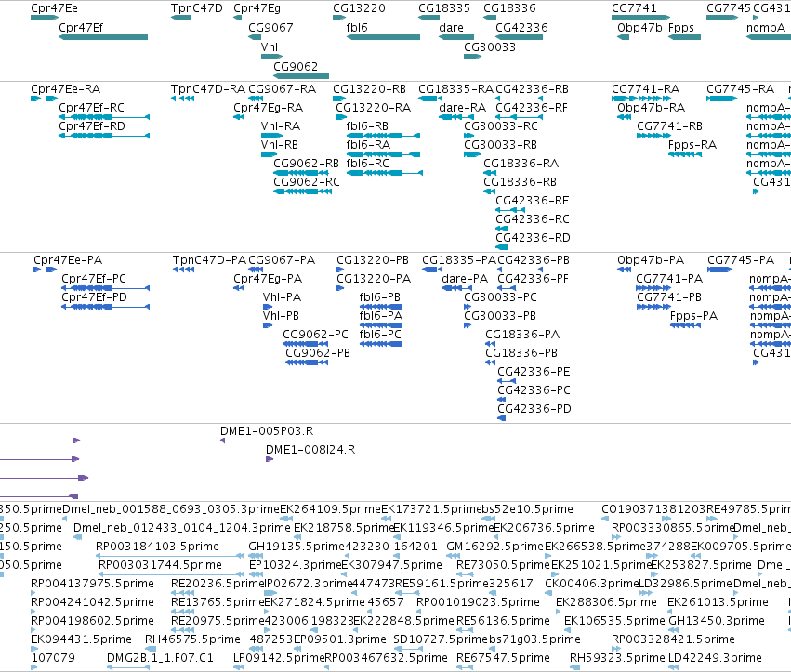Select the CG9067 gene label
Screen dimensions: 791x672
[x=270, y=28]
